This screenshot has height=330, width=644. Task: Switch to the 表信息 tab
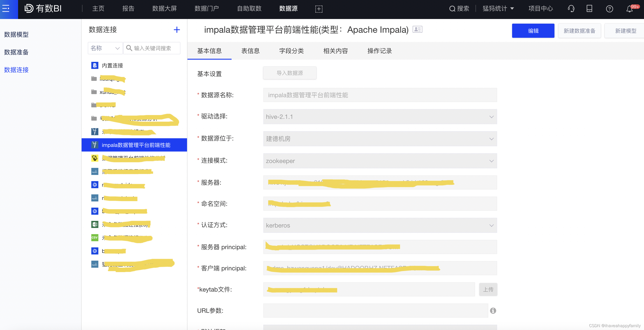click(250, 51)
